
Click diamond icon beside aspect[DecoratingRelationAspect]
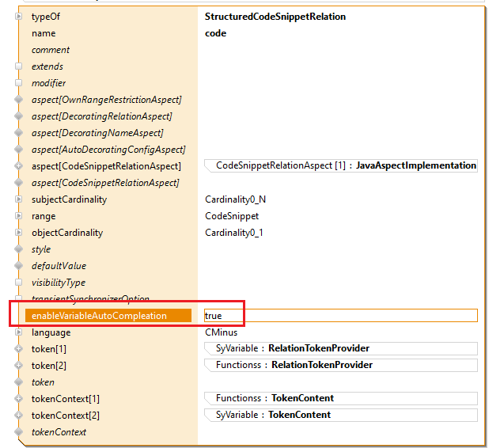click(x=19, y=116)
